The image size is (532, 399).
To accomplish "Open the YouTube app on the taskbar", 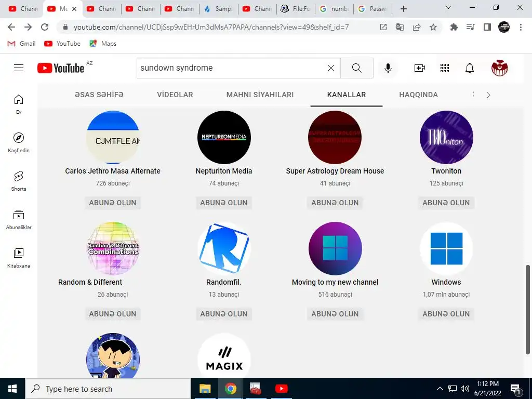I will (281, 389).
